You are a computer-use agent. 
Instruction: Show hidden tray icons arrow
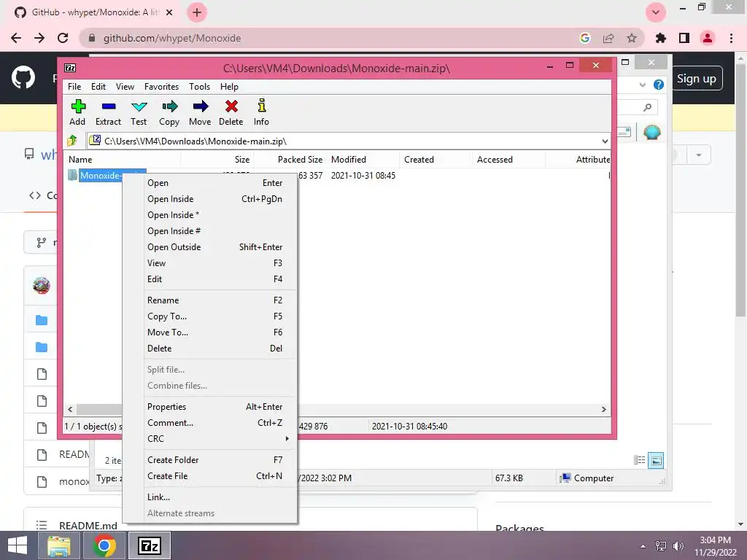tap(643, 546)
